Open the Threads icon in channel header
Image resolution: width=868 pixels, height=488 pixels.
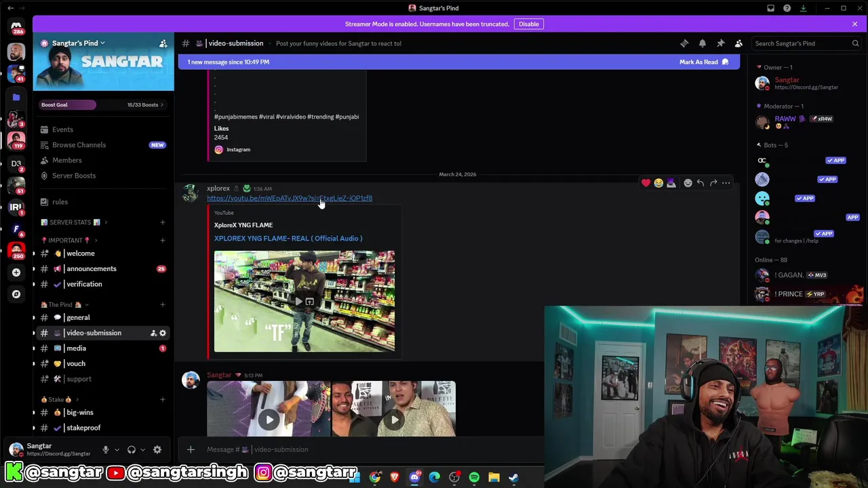(684, 43)
